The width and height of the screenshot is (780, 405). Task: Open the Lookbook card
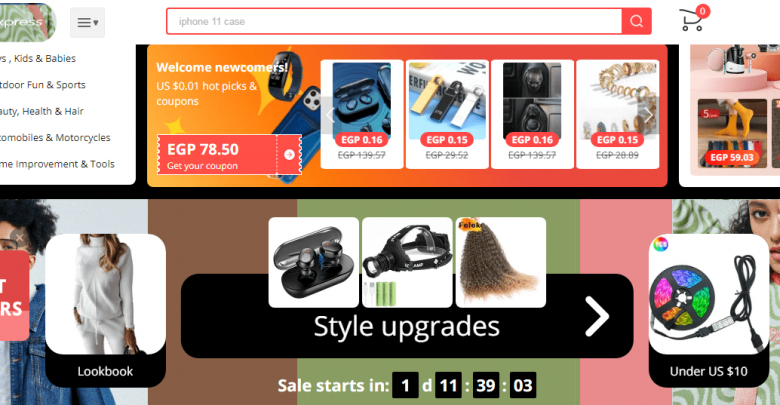coord(105,310)
